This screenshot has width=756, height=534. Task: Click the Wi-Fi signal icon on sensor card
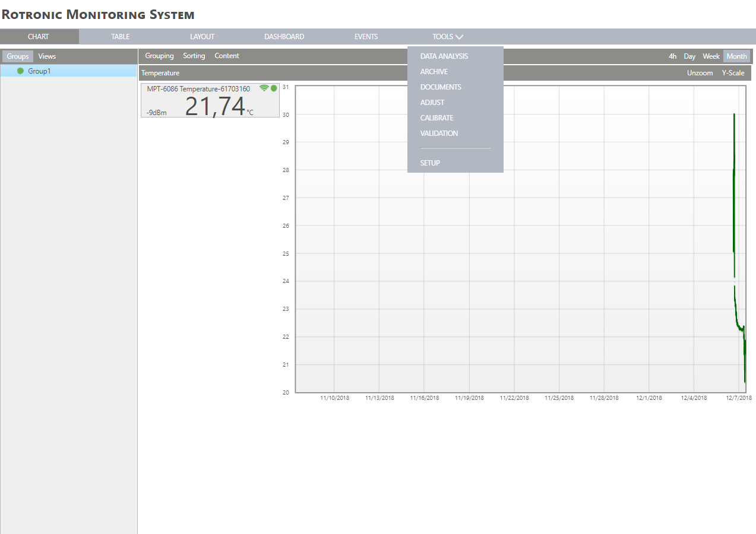pyautogui.click(x=264, y=88)
